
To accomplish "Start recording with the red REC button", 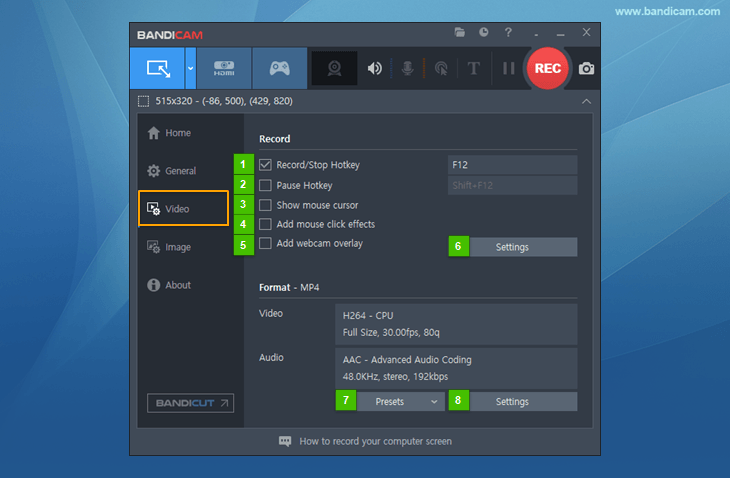I will point(548,68).
